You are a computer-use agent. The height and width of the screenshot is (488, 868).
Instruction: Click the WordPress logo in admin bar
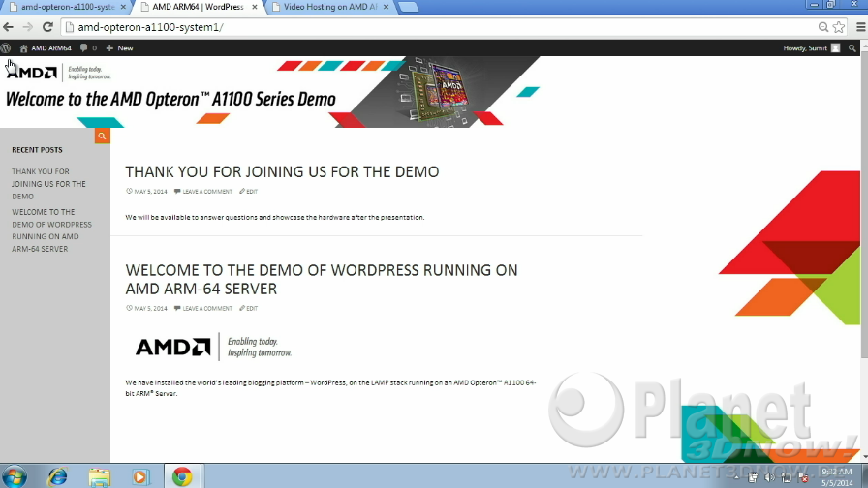(x=6, y=48)
